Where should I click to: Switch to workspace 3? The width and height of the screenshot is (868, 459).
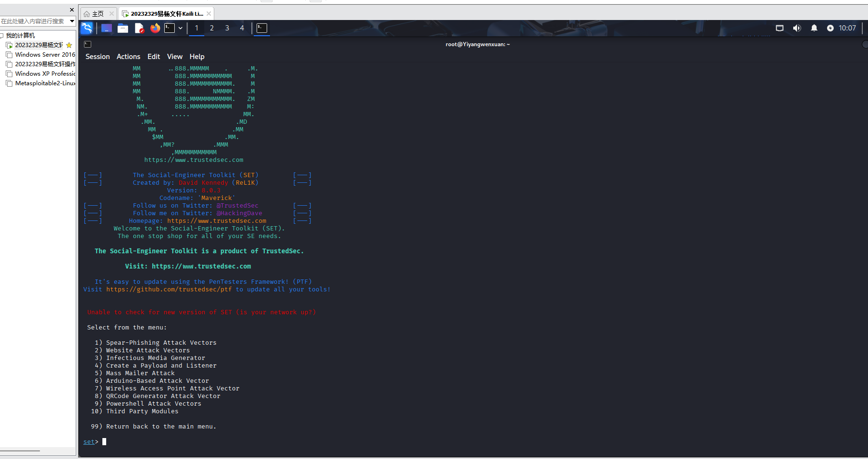[227, 28]
